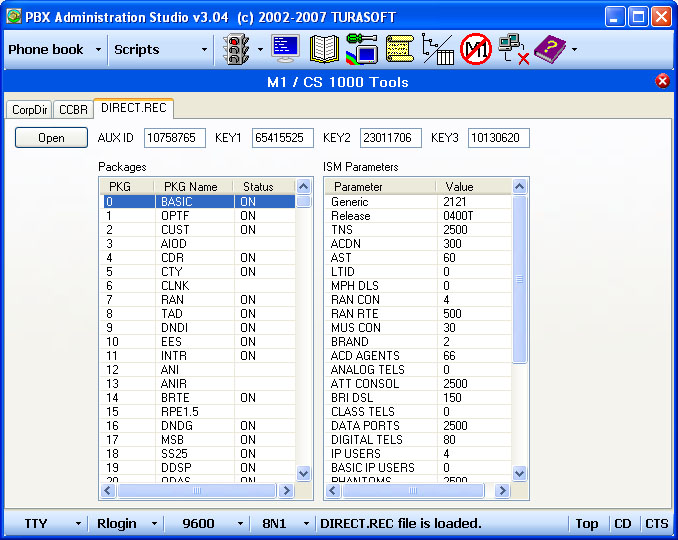Click the KEY2 input field

tap(391, 138)
